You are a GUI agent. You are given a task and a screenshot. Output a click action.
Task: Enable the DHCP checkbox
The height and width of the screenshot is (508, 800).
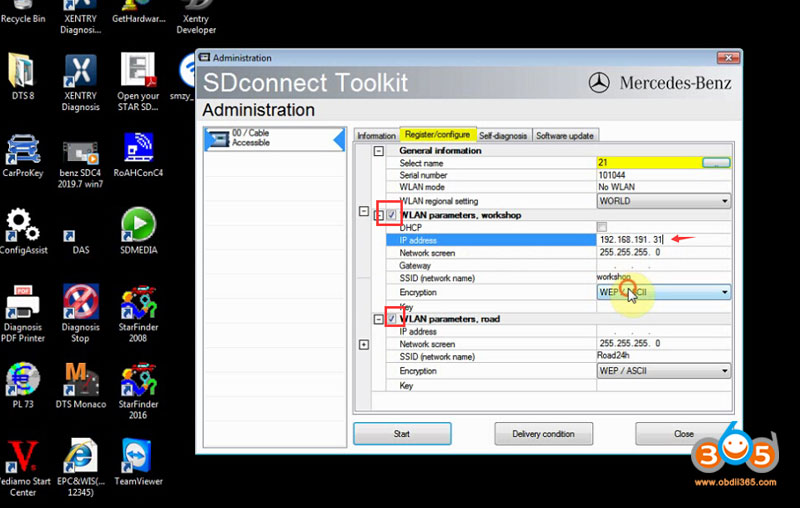click(602, 227)
